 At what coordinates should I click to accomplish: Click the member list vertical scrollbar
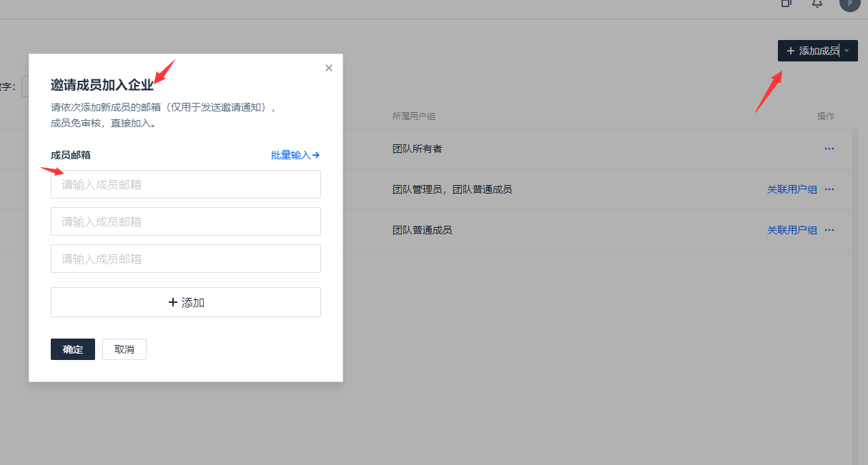855,286
